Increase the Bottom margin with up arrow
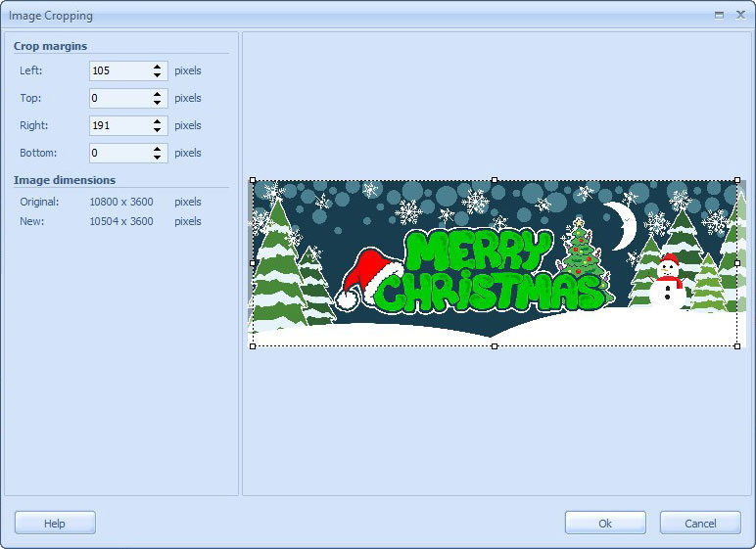 click(158, 150)
